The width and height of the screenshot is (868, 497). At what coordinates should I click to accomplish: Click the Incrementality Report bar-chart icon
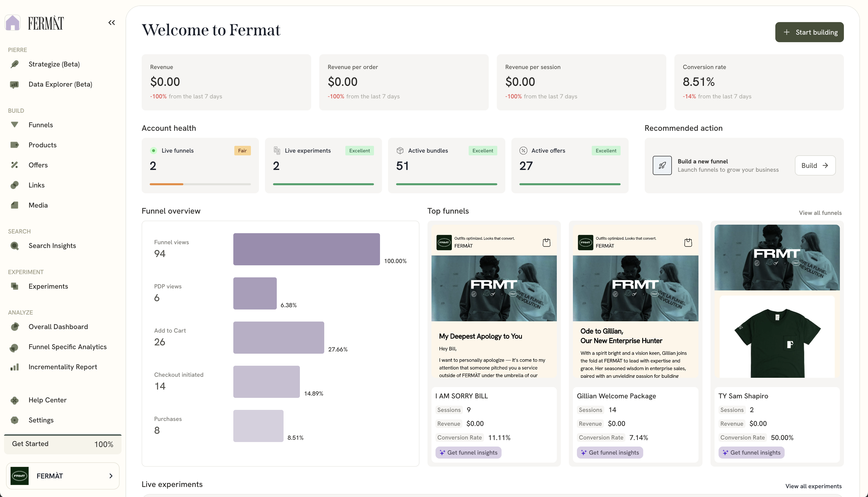click(x=14, y=367)
